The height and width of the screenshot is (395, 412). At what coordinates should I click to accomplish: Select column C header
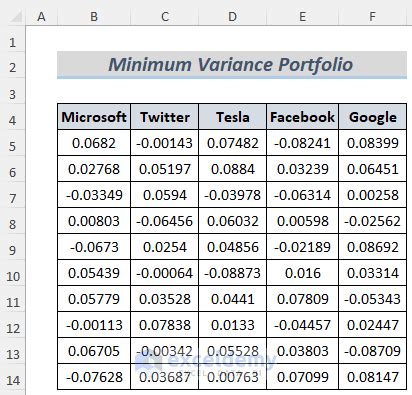click(x=165, y=17)
